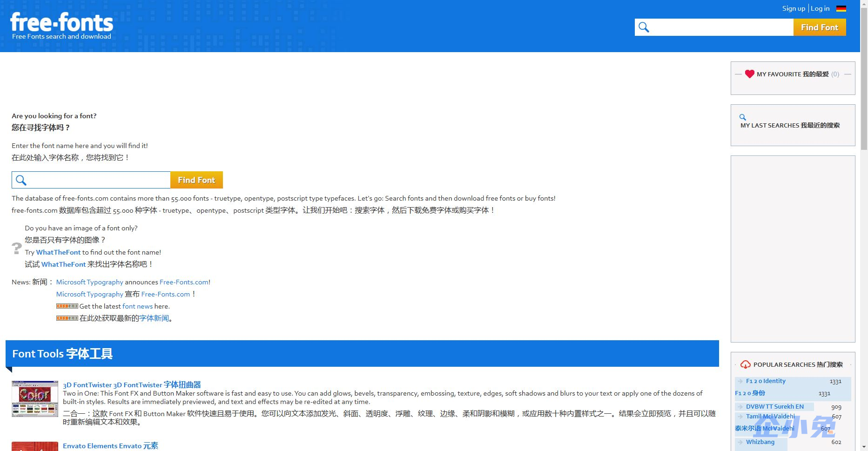Click the RSS badge beside 'Get the latest'
This screenshot has height=451, width=868.
(x=67, y=306)
